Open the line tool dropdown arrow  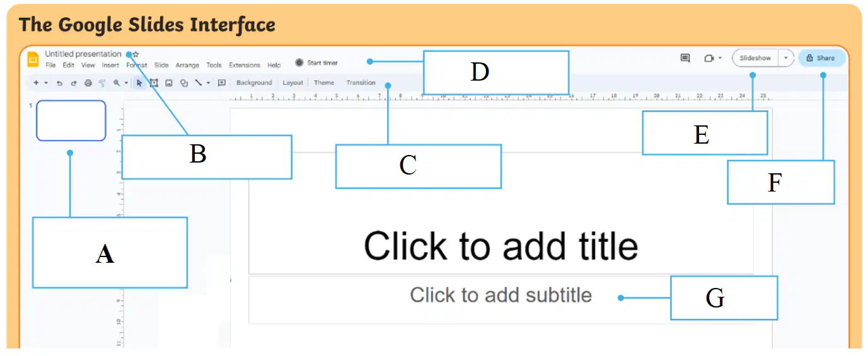pos(208,83)
